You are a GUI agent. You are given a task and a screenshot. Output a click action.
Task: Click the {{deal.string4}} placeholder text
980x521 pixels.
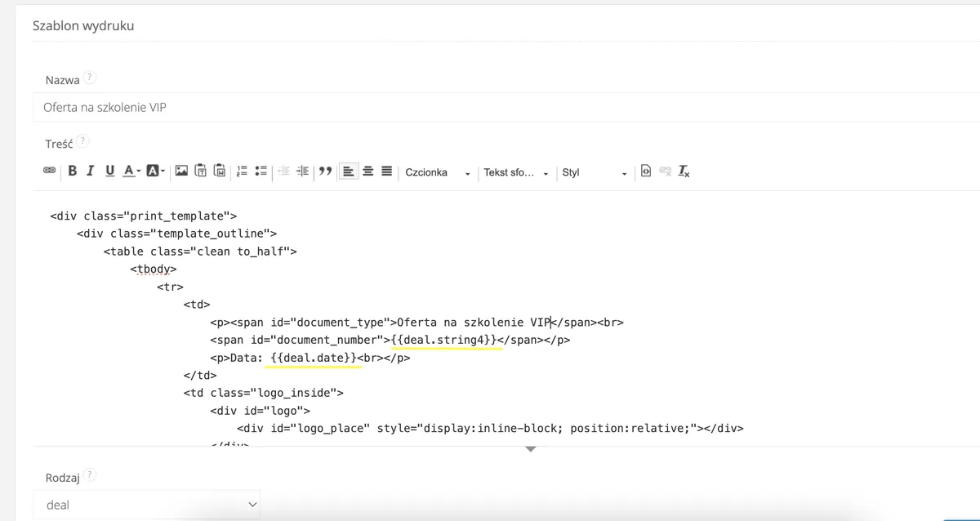pos(444,340)
